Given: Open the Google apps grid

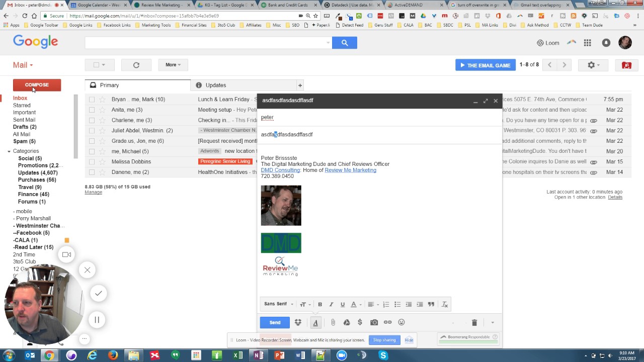Looking at the screenshot, I should (x=587, y=43).
